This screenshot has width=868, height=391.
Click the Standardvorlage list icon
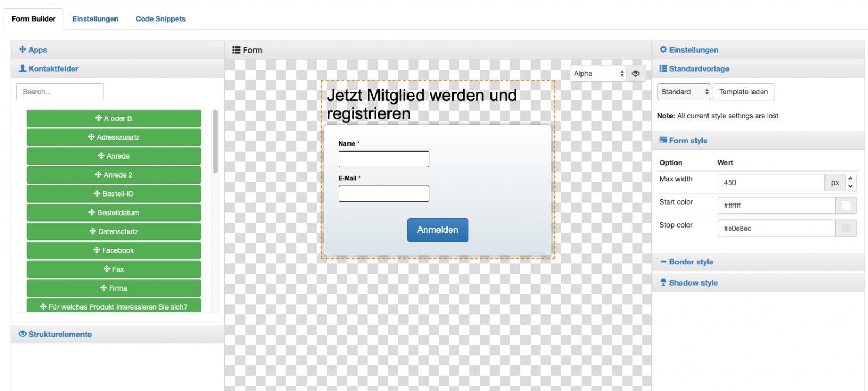(x=663, y=68)
